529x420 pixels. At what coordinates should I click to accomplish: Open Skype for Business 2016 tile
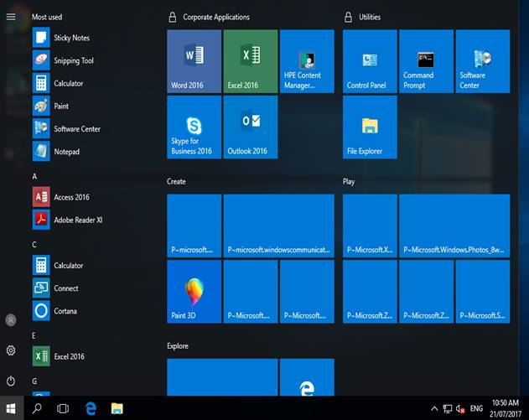[x=194, y=127]
